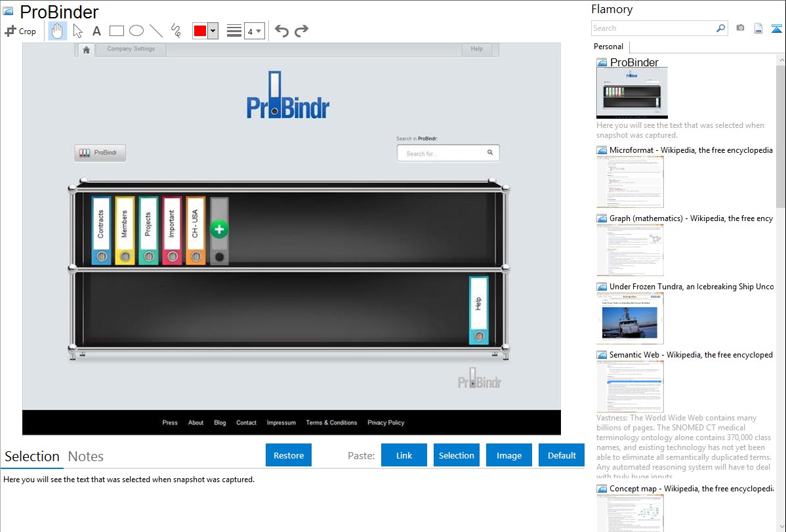Select the ProBinder entry title in the Flamory list
Viewport: 786px width, 532px height.
tap(634, 62)
